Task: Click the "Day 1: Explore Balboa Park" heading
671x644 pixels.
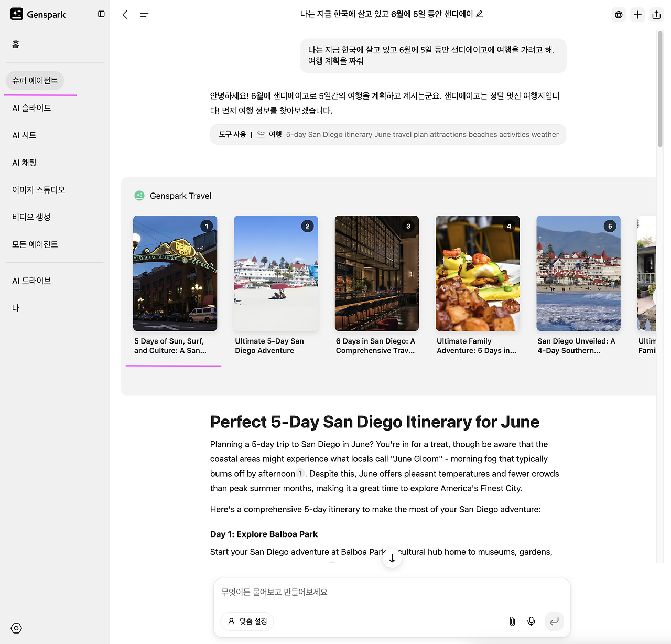Action: click(x=264, y=534)
